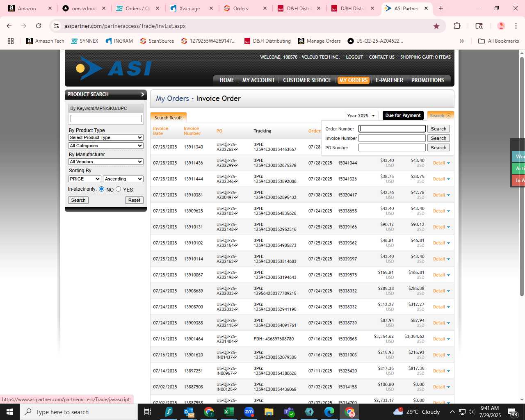Open the SYNNEX bookmark

coord(84,41)
